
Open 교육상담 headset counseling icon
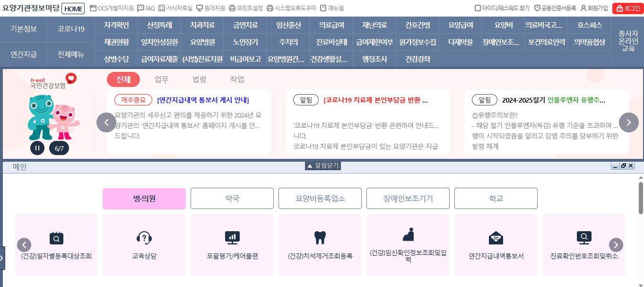(144, 239)
